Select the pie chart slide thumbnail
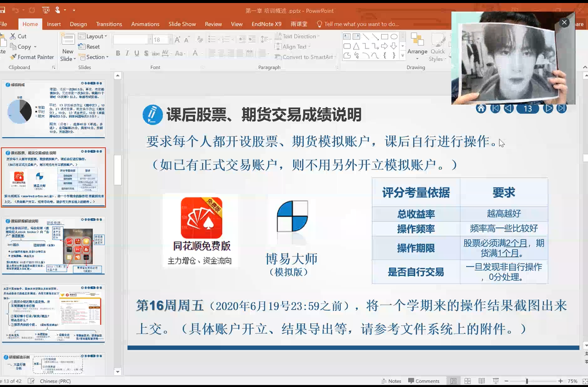Screen dimensions: 588x387 [53, 109]
